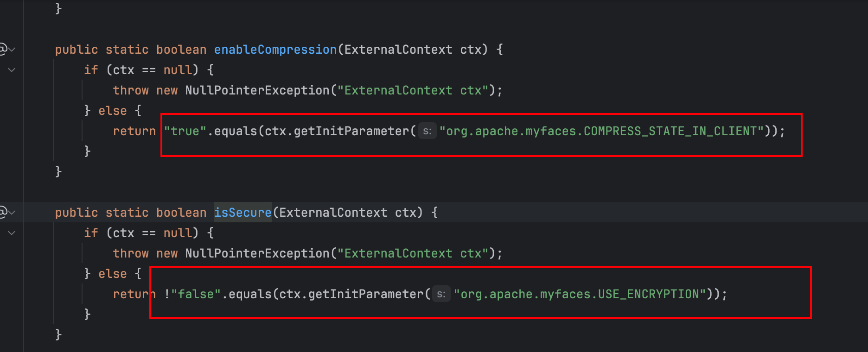Collapse the enableCompression method fold arrow
The height and width of the screenshot is (352, 868).
[x=12, y=49]
